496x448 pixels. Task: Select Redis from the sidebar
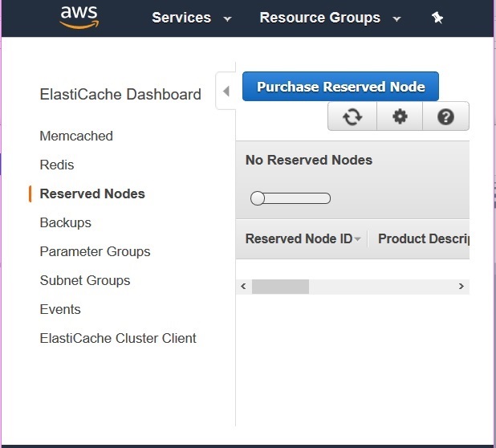tap(57, 165)
